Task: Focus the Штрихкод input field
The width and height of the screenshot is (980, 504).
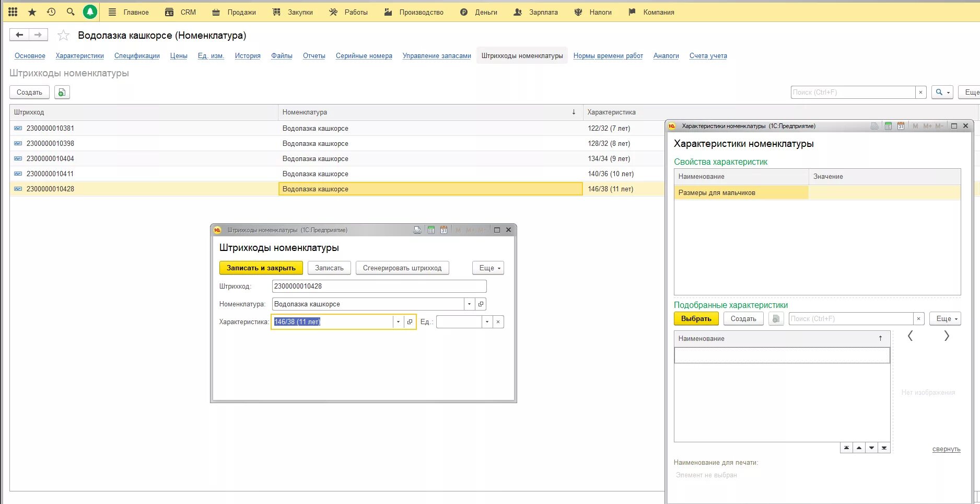Action: coord(379,287)
